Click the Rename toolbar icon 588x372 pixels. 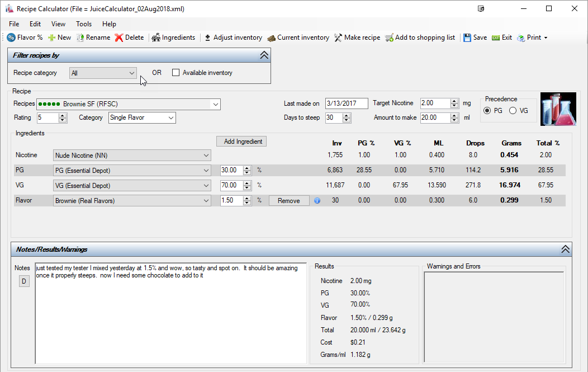tap(80, 37)
